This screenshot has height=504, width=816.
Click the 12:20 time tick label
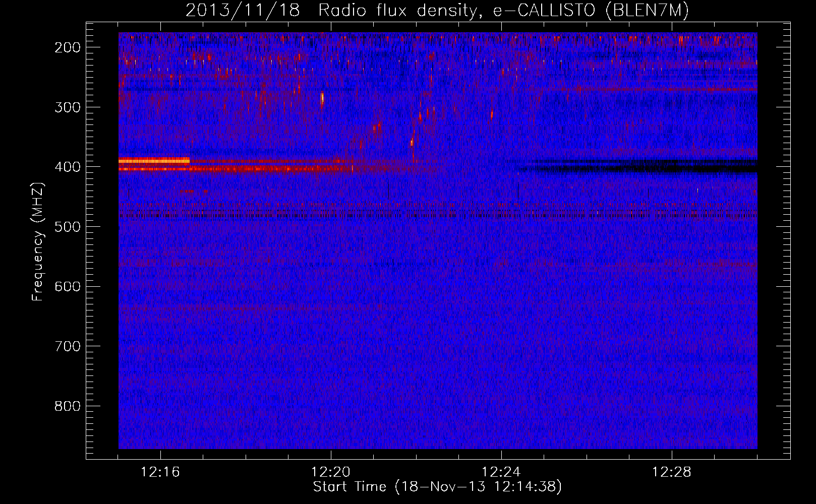click(x=331, y=472)
